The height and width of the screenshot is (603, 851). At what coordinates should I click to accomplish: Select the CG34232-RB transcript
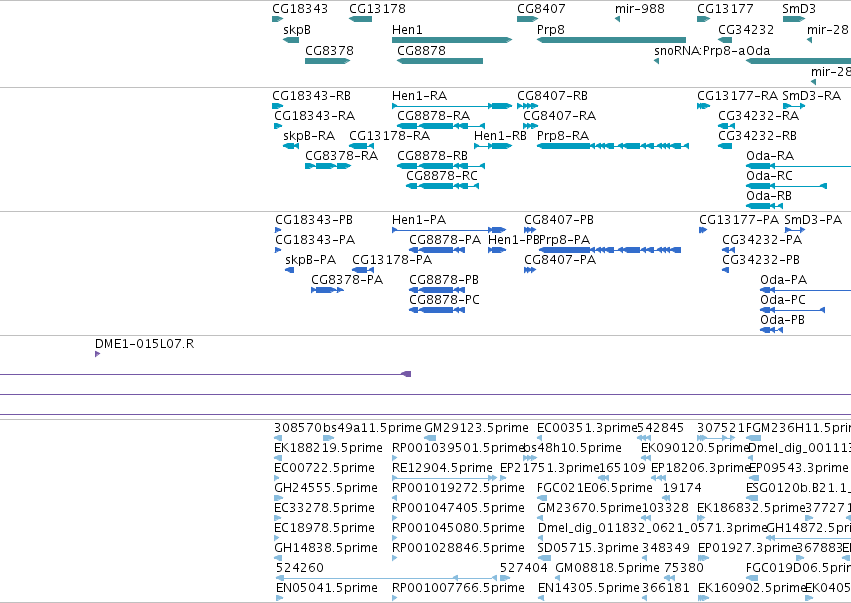725,146
